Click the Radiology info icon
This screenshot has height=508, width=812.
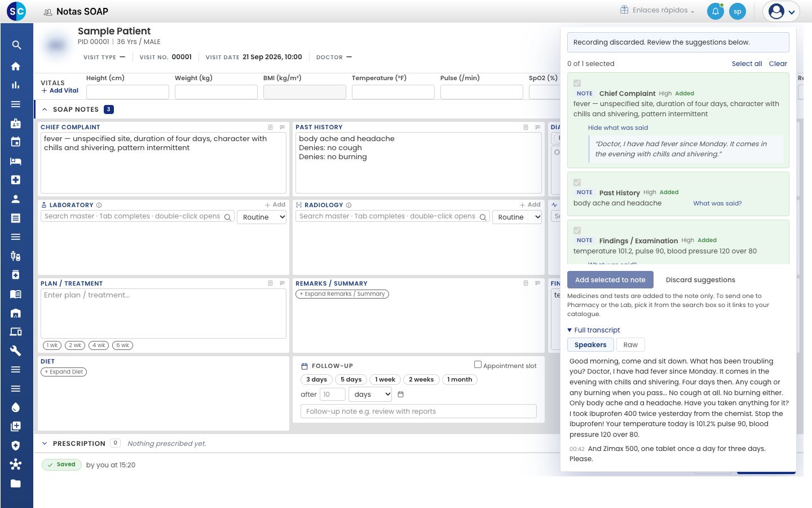tap(348, 205)
